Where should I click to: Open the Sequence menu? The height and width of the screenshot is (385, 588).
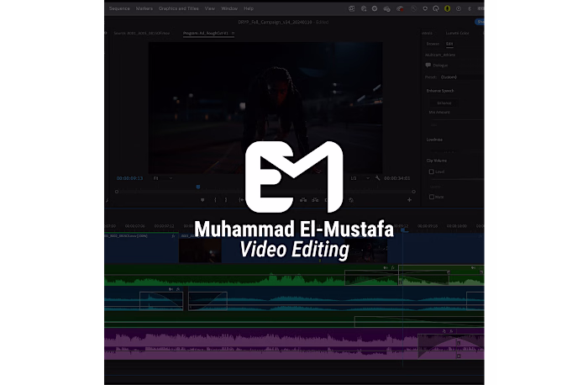[119, 8]
